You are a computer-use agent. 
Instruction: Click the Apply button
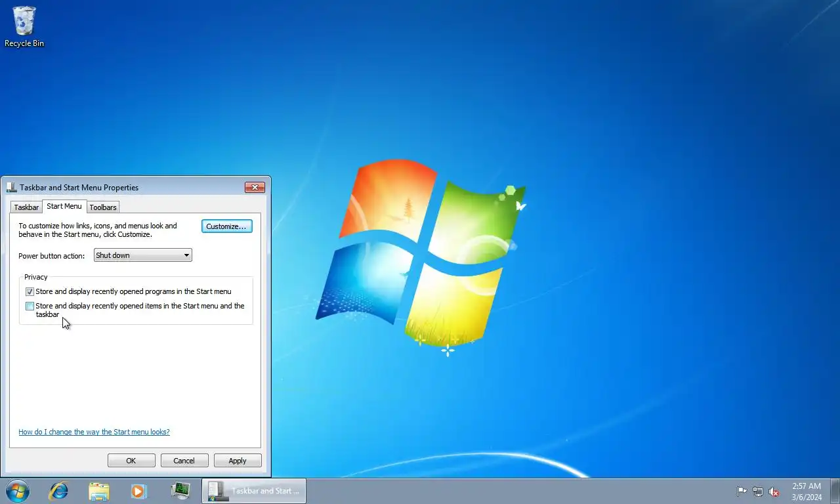(238, 461)
